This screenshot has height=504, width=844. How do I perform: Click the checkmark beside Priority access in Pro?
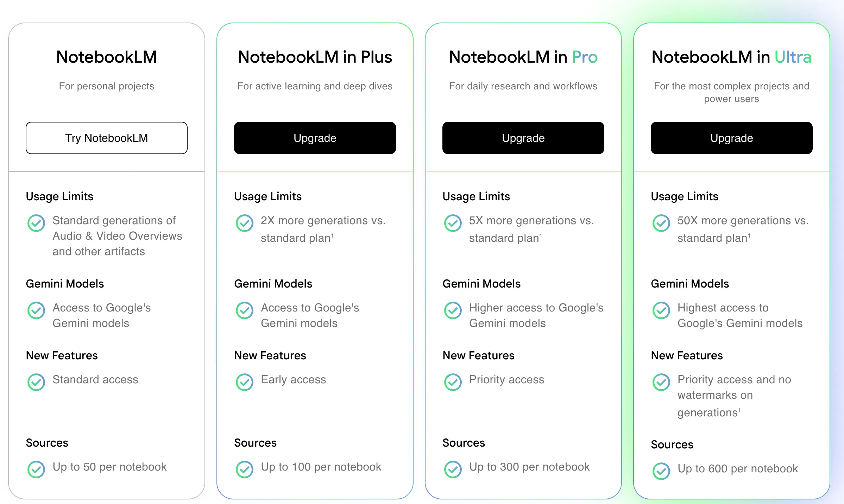pyautogui.click(x=453, y=382)
